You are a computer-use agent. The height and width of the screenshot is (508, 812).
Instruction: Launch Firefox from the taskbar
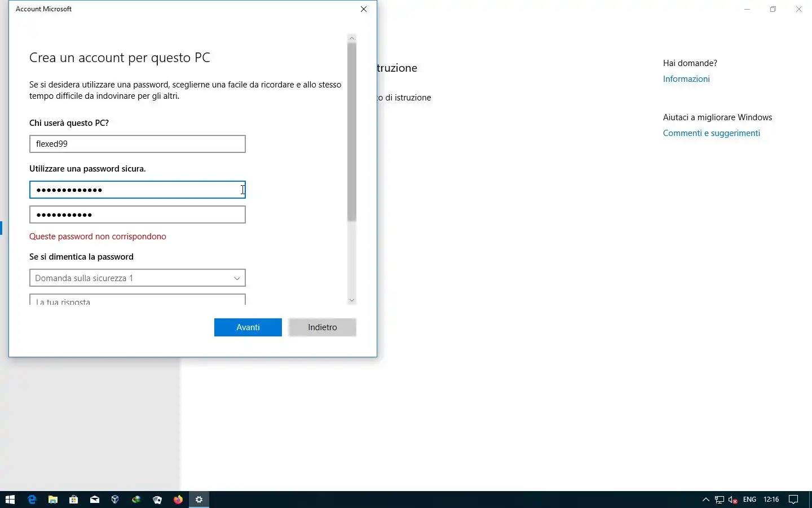tap(178, 500)
